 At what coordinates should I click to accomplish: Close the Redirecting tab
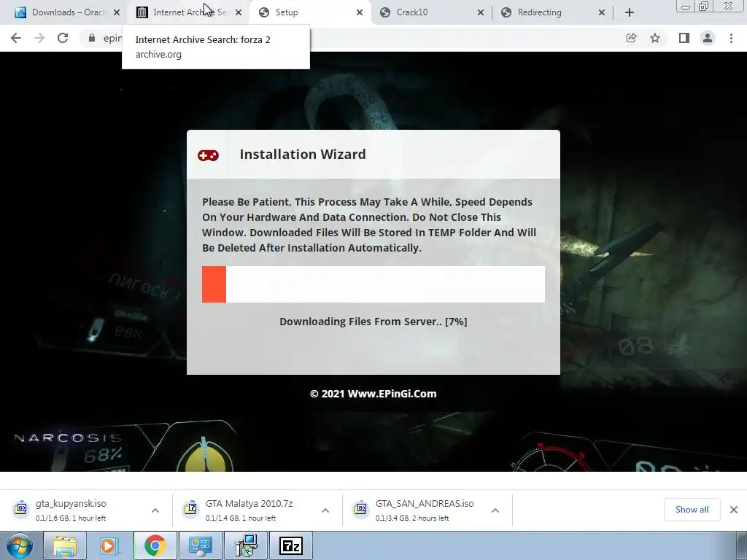pos(602,12)
